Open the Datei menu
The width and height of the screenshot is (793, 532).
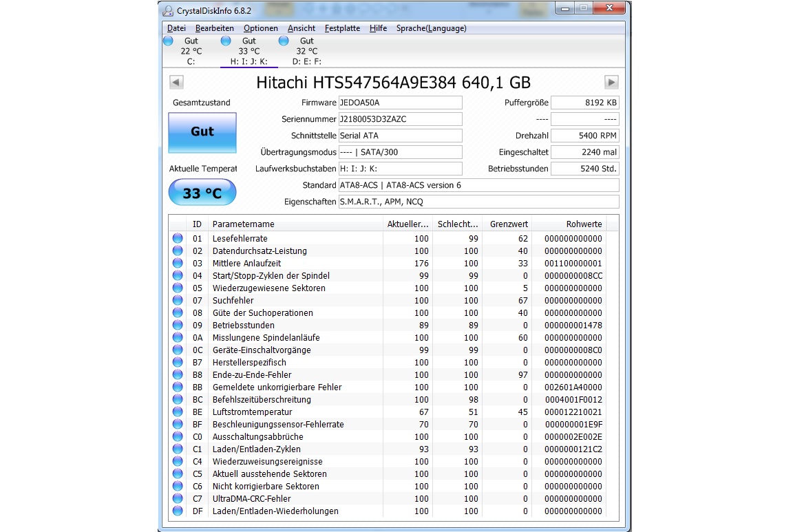[176, 28]
